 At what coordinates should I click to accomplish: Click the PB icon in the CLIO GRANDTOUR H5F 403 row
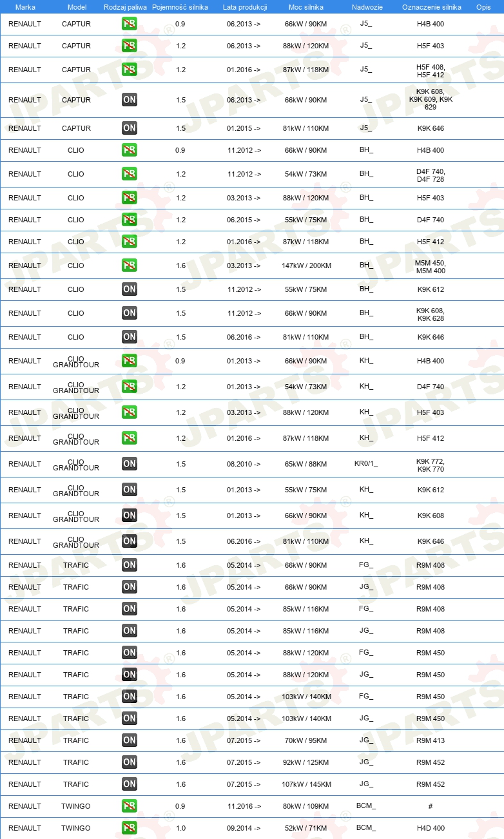coord(130,412)
